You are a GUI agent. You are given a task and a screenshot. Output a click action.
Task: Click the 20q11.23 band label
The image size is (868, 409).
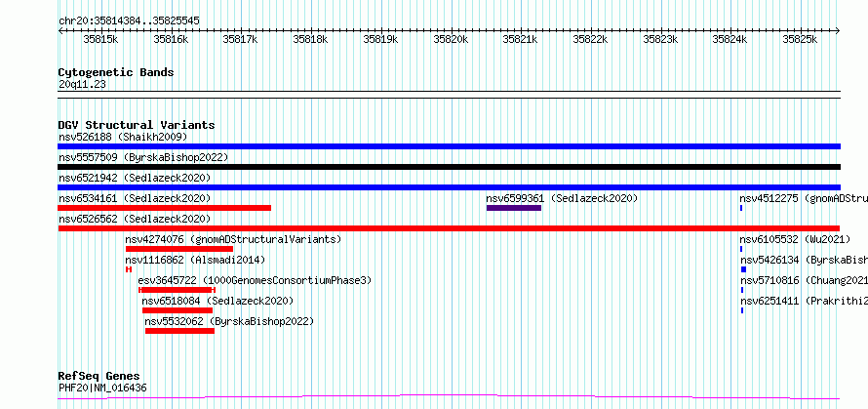pos(82,85)
